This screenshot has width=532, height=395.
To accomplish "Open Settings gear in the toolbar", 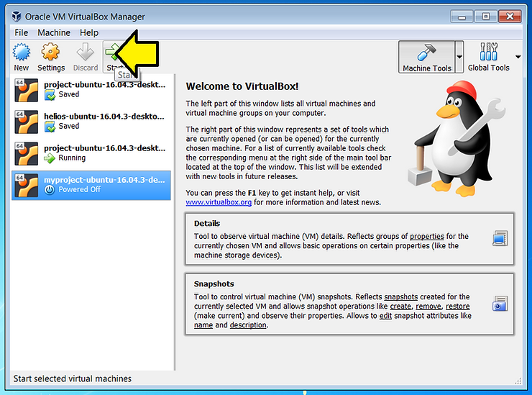I will [50, 53].
